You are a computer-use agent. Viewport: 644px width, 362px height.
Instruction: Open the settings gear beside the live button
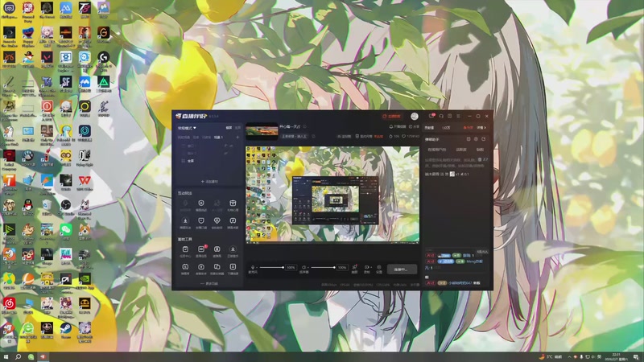click(x=379, y=268)
